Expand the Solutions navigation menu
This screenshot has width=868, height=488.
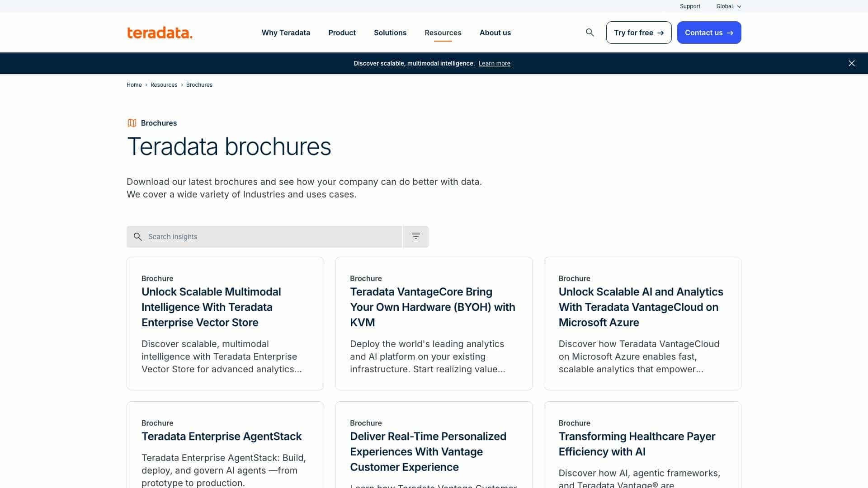pyautogui.click(x=390, y=33)
